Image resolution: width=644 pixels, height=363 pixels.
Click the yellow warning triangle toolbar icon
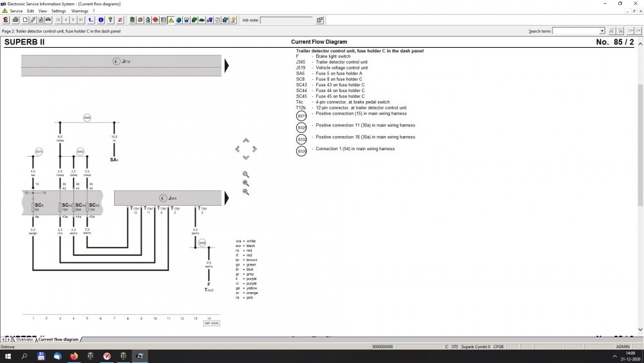click(x=171, y=20)
